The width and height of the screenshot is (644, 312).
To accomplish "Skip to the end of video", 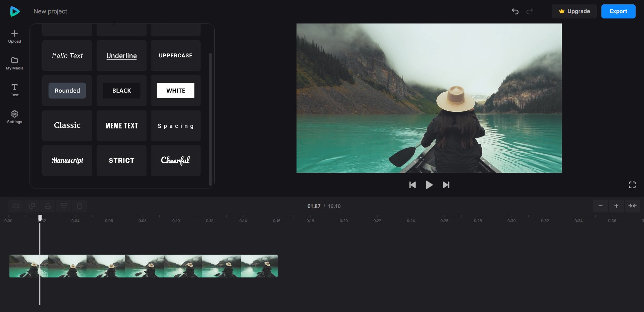I will (446, 185).
